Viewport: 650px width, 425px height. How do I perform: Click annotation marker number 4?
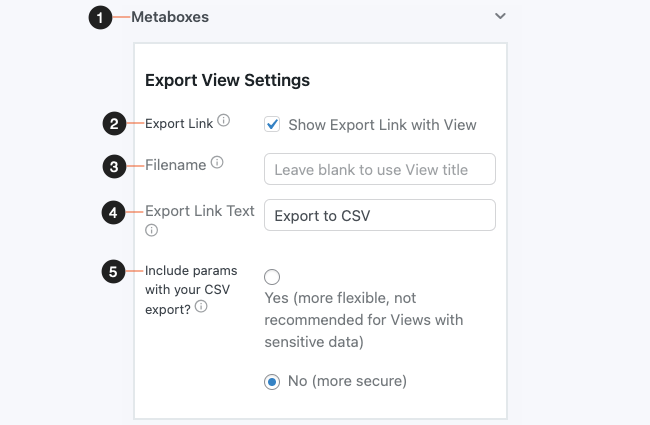[113, 213]
